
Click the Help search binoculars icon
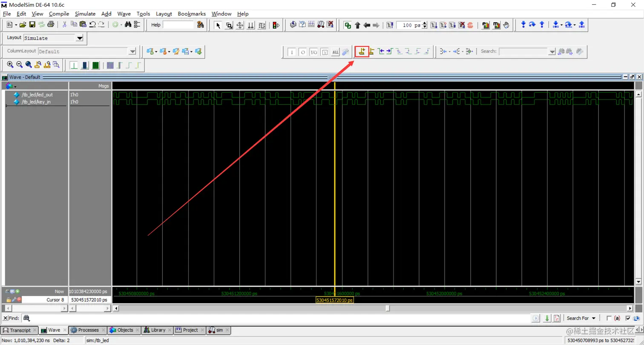click(x=201, y=25)
